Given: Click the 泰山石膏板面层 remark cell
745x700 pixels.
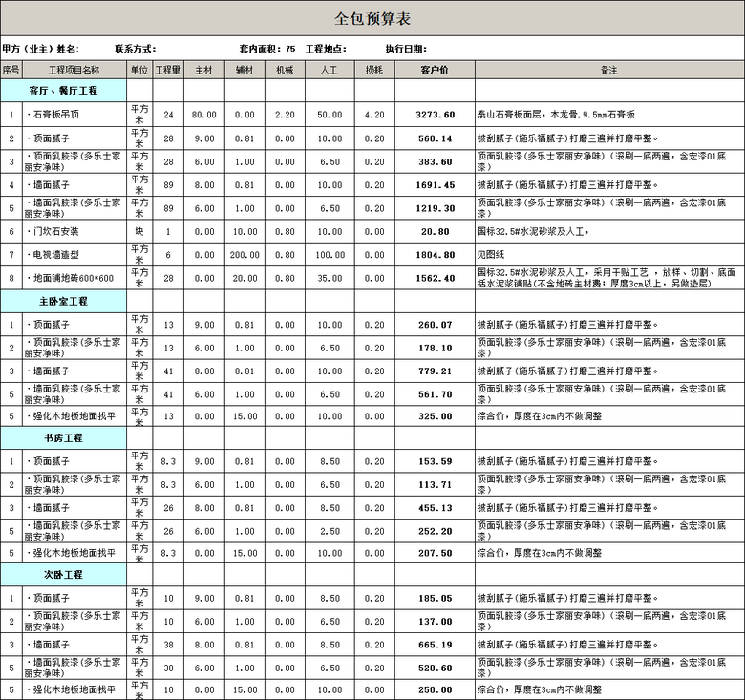Looking at the screenshot, I should pyautogui.click(x=609, y=115).
